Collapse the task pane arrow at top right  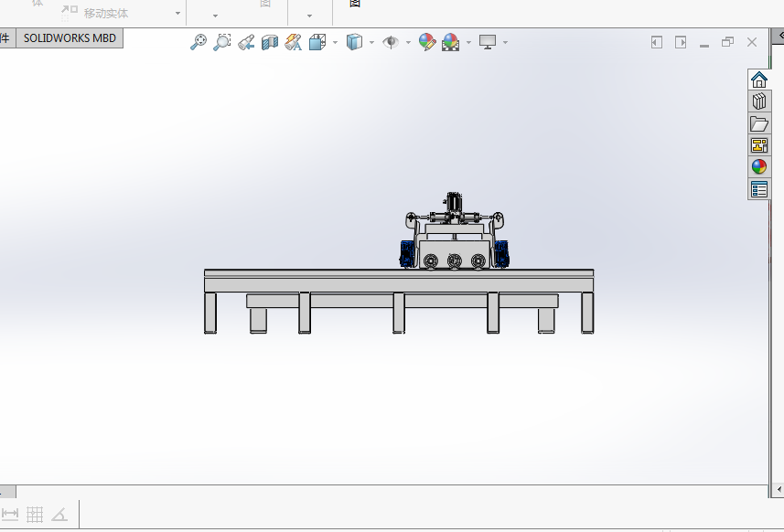click(780, 36)
